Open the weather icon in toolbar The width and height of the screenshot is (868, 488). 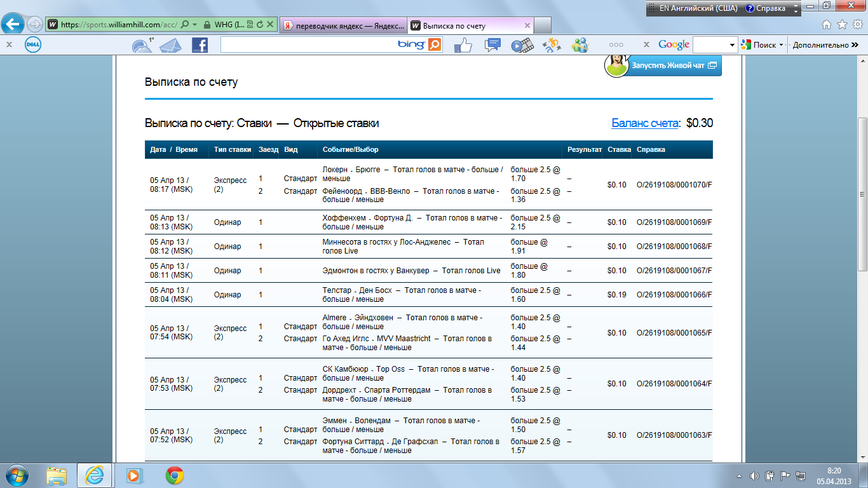point(142,45)
